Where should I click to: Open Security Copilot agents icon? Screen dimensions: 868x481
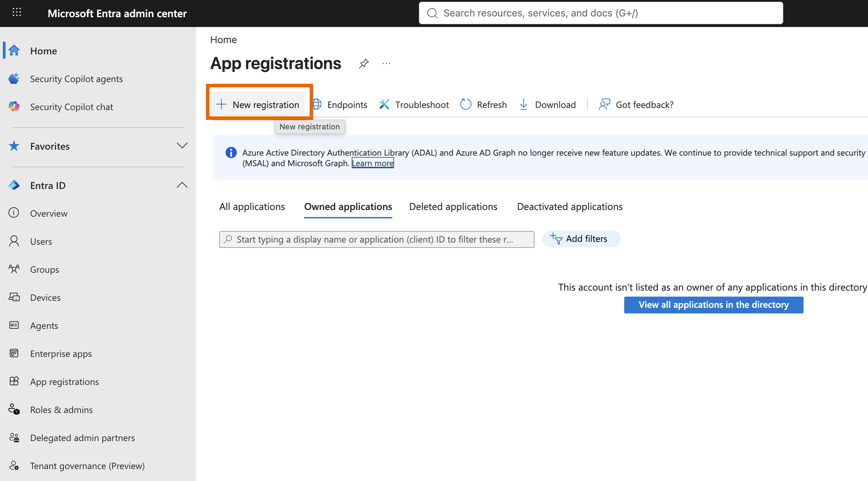14,79
